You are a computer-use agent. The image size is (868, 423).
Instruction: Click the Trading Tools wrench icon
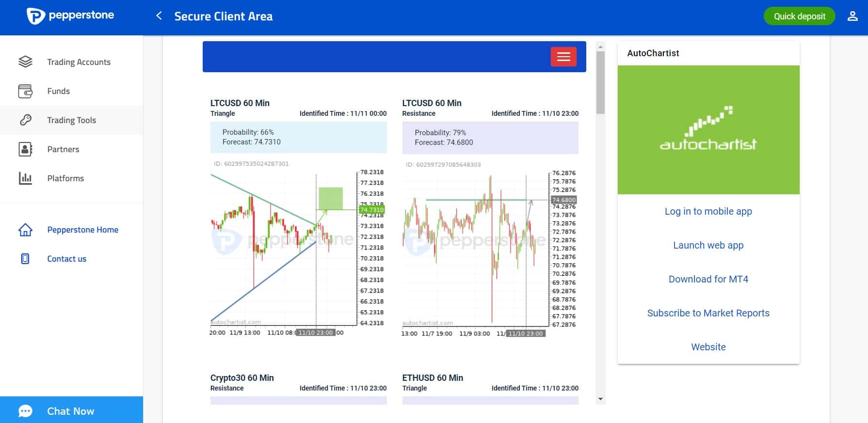[25, 120]
